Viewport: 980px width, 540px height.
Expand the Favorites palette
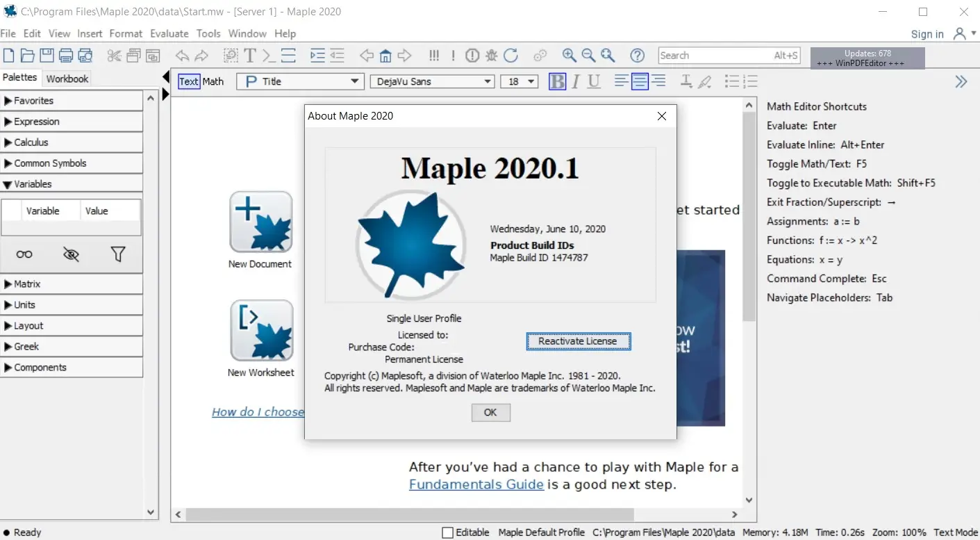point(72,101)
